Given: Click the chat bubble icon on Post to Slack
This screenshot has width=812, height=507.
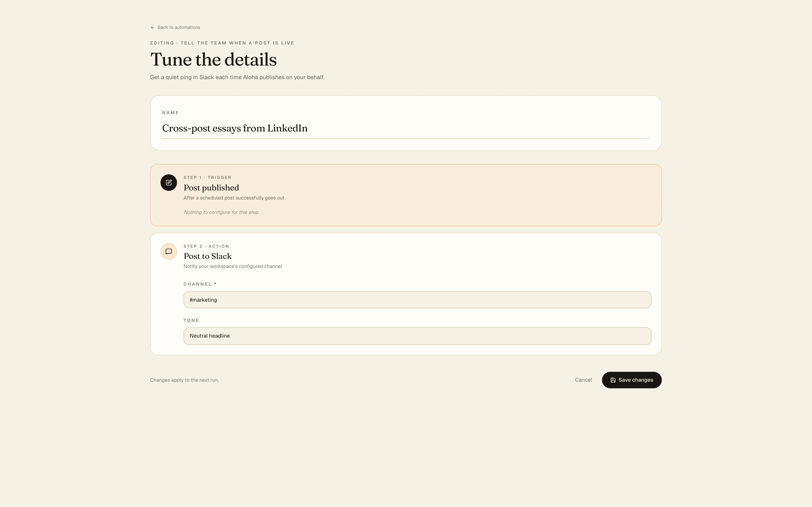Looking at the screenshot, I should [168, 251].
